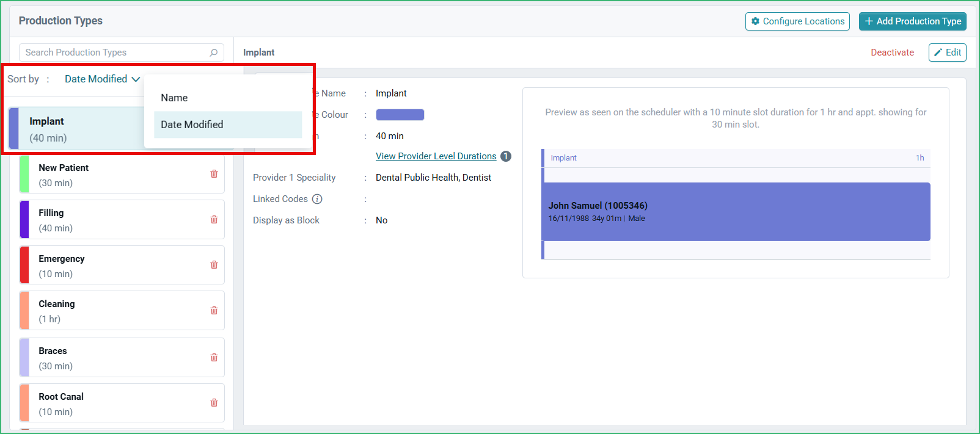This screenshot has width=980, height=434.
Task: Click the Dental Public Health, Dentist value
Action: point(433,178)
